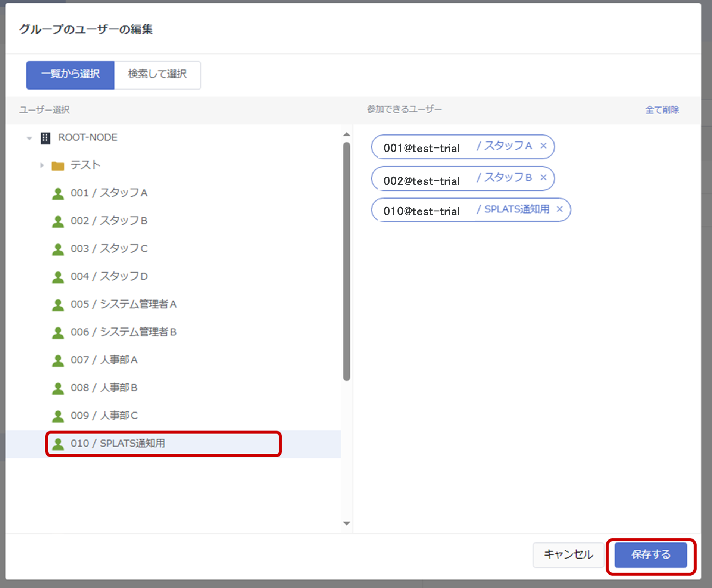The image size is (712, 588).
Task: Select user 003 / スタッフC
Action: pos(109,249)
